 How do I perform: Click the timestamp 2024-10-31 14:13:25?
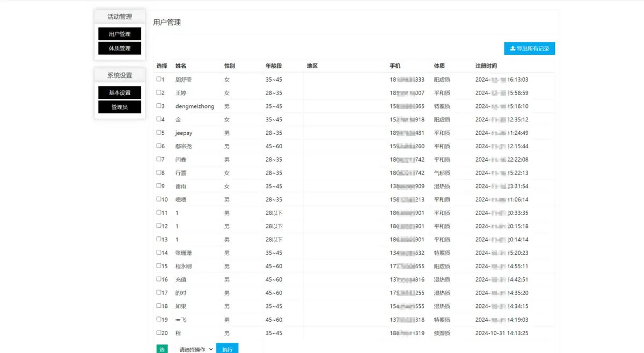click(502, 333)
